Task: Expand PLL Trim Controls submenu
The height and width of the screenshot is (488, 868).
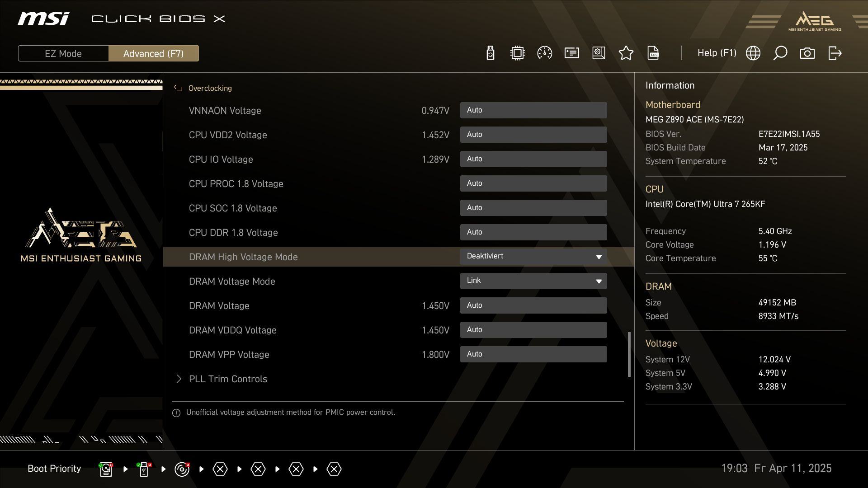Action: coord(228,379)
